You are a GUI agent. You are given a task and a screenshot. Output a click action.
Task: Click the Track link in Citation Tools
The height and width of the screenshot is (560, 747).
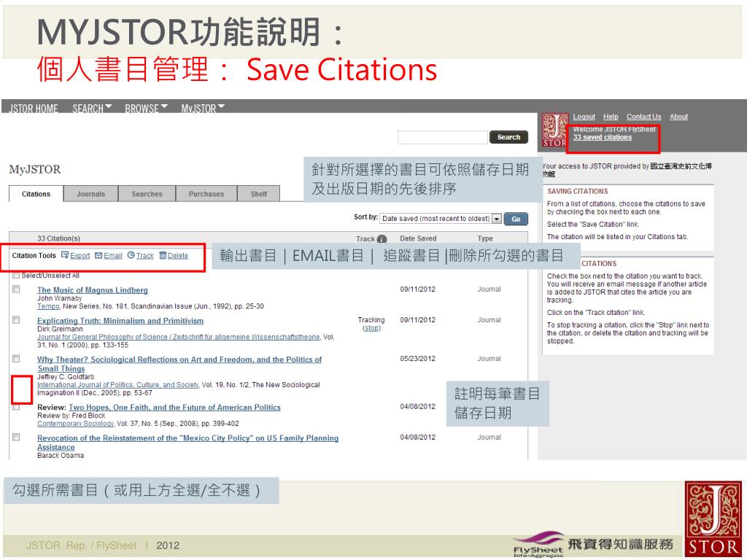tap(145, 256)
